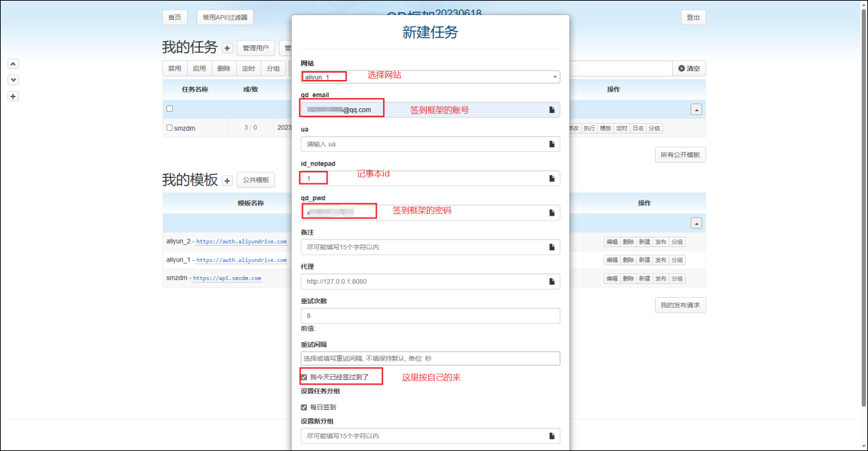
Task: Click the 所有公开模板 button
Action: coord(680,155)
